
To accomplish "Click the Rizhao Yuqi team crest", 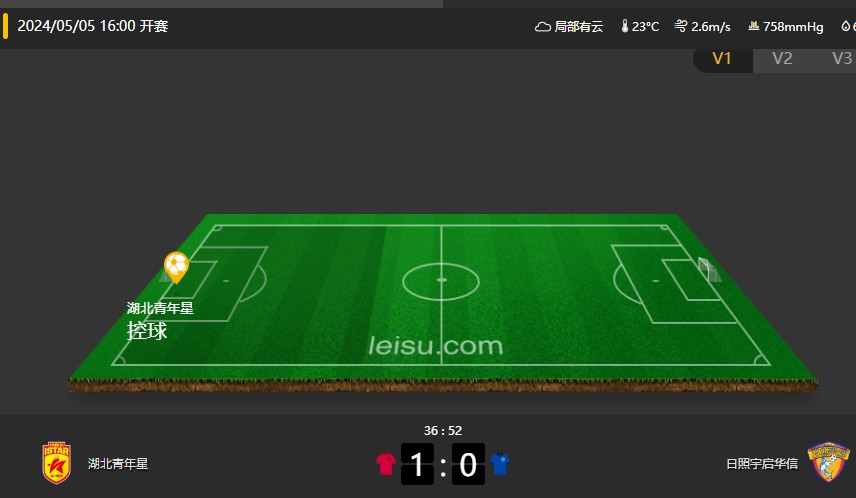I will (828, 462).
